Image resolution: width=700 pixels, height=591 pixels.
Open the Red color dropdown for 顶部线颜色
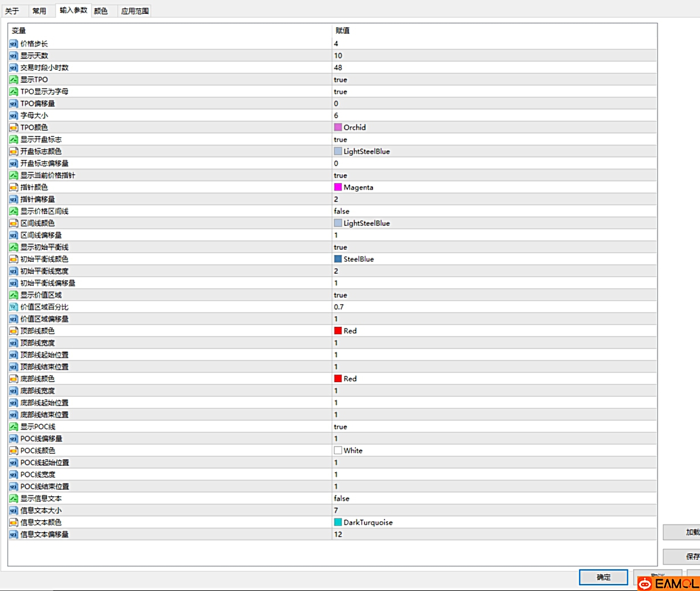pyautogui.click(x=494, y=331)
